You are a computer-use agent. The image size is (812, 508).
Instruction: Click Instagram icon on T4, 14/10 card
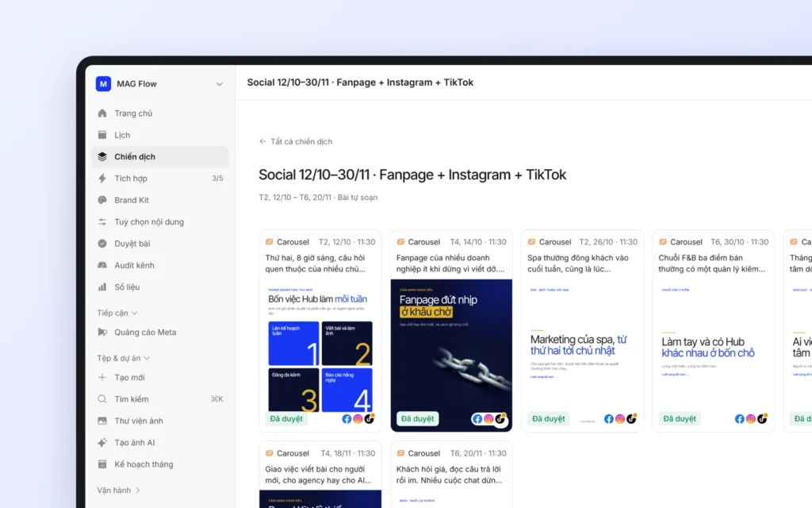(x=488, y=419)
